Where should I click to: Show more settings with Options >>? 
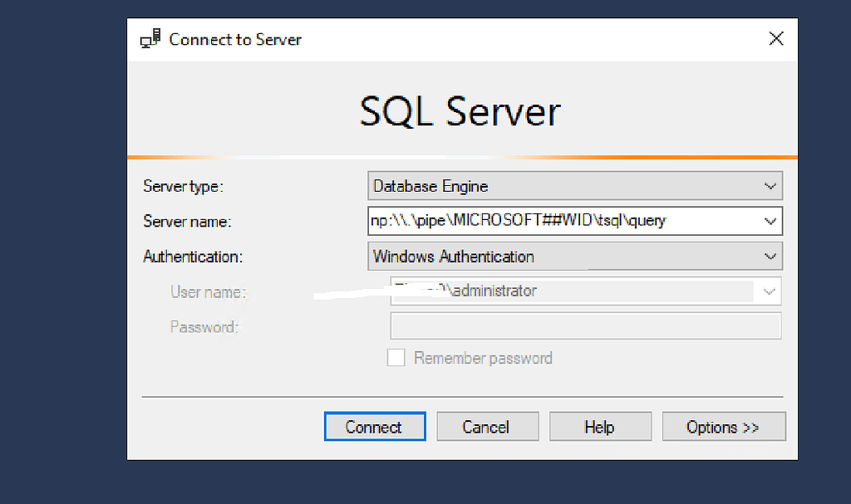(723, 427)
